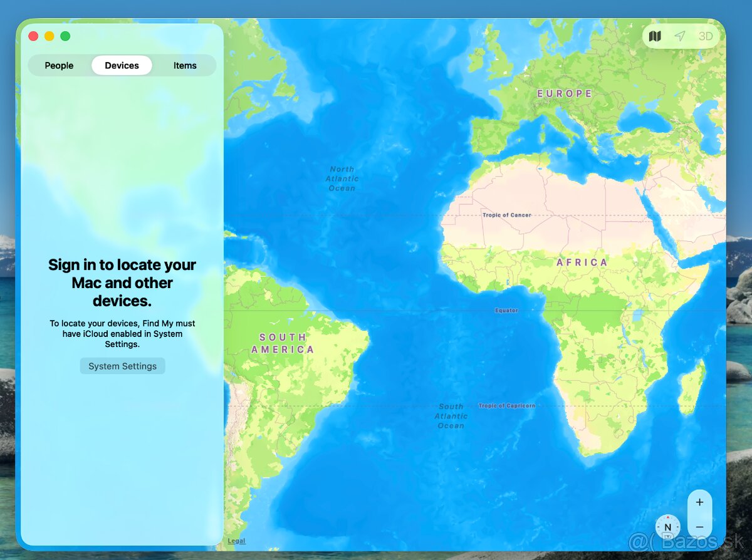This screenshot has height=560, width=752.
Task: Select the Devices tab
Action: [x=122, y=66]
